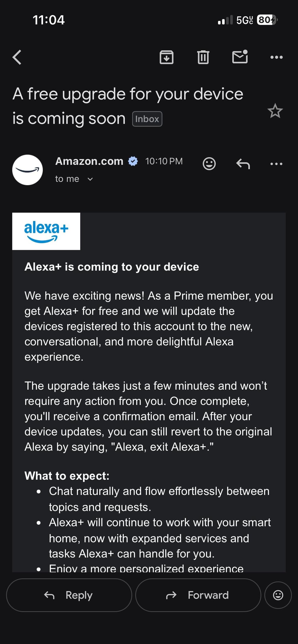The width and height of the screenshot is (298, 644).
Task: Tap emoji reaction button beside Forward
Action: (x=278, y=595)
